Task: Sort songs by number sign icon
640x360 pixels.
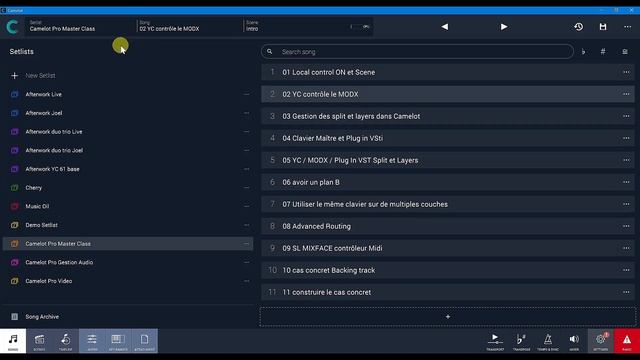Action: [x=603, y=52]
